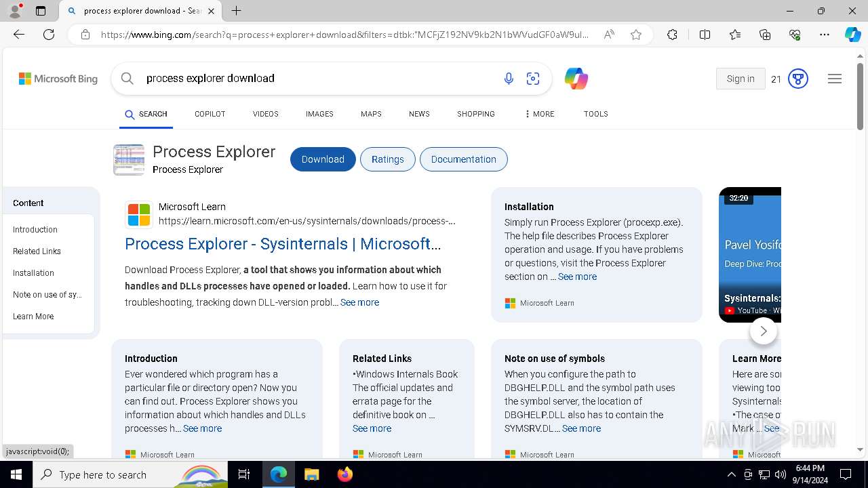The image size is (868, 488).
Task: Open Microsoft Rewards medal icon
Action: point(798,79)
